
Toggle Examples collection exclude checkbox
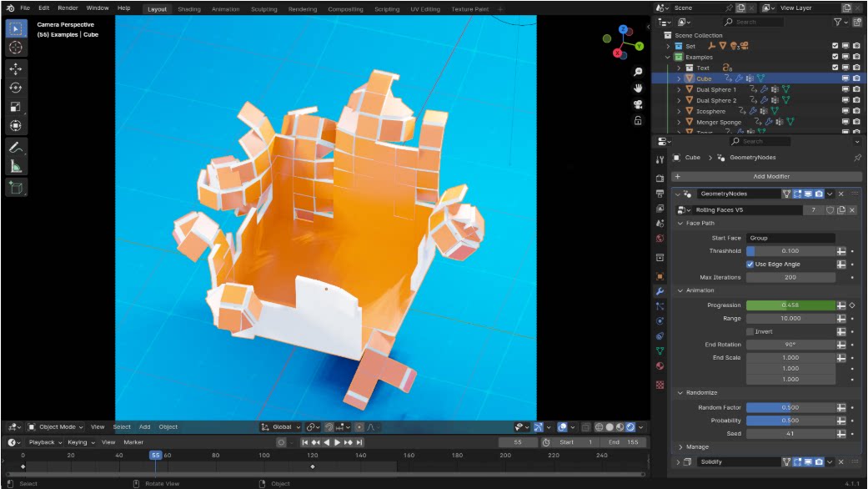[835, 57]
